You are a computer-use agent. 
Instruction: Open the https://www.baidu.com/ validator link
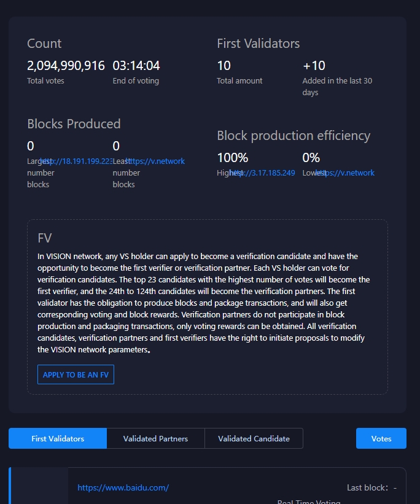pos(123,487)
